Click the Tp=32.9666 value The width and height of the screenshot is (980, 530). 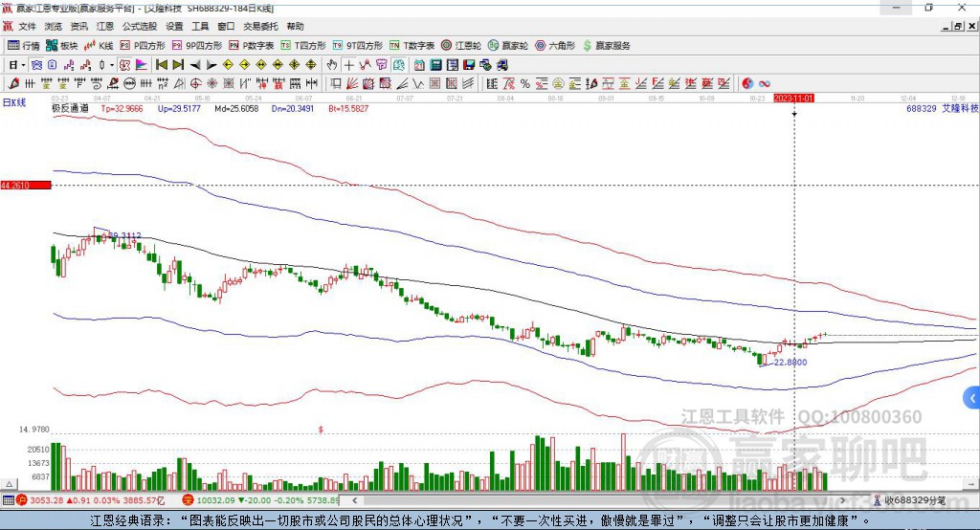(122, 109)
